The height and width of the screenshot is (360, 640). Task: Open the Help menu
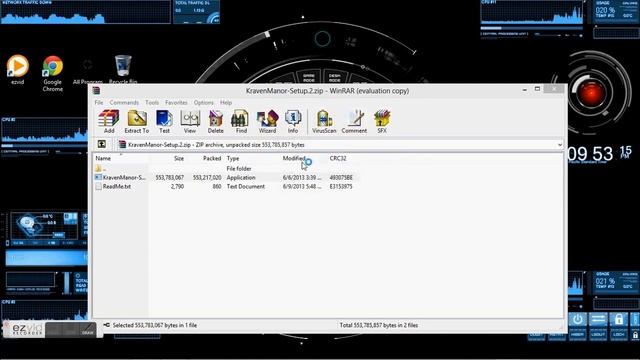[x=226, y=102]
